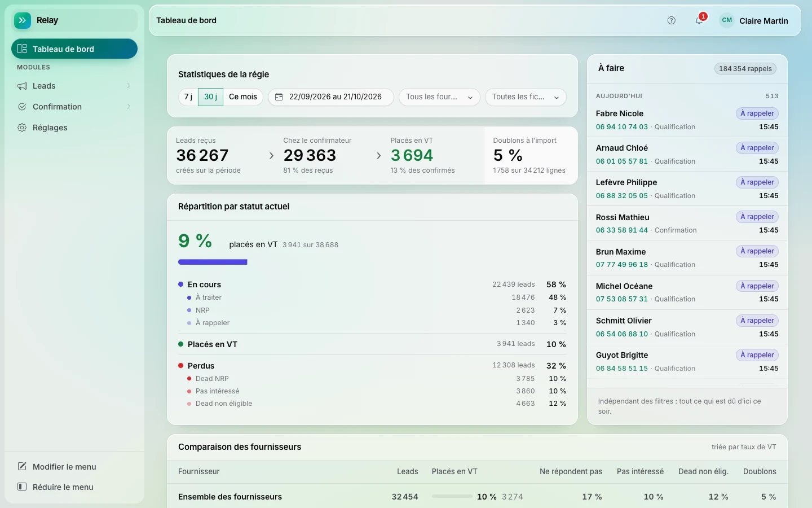Click the À traiter status row
The image size is (812, 508).
[x=372, y=297]
